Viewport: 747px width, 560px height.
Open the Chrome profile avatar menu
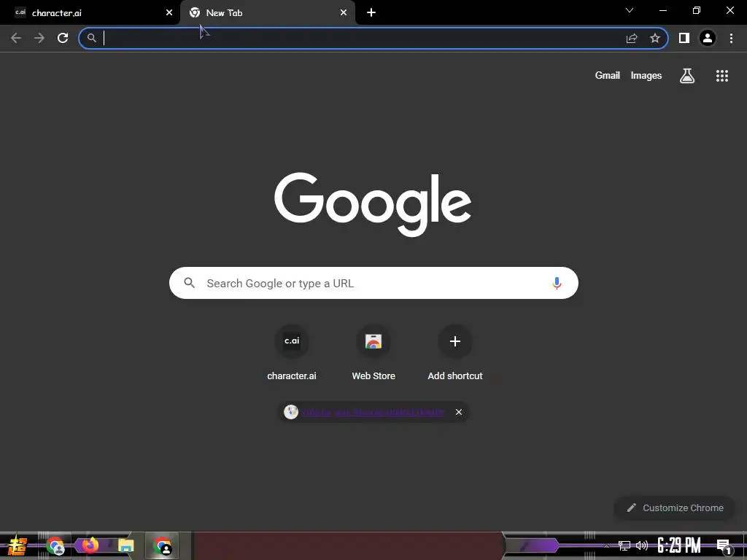click(708, 38)
